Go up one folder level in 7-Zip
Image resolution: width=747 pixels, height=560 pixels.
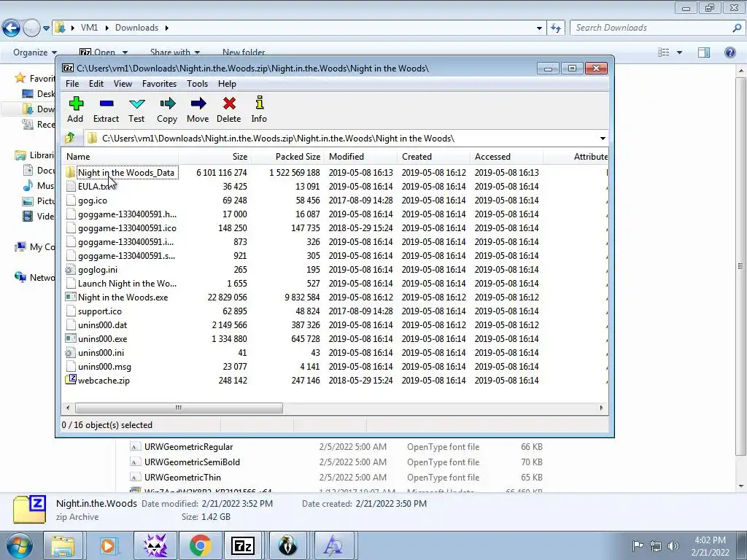tap(70, 138)
